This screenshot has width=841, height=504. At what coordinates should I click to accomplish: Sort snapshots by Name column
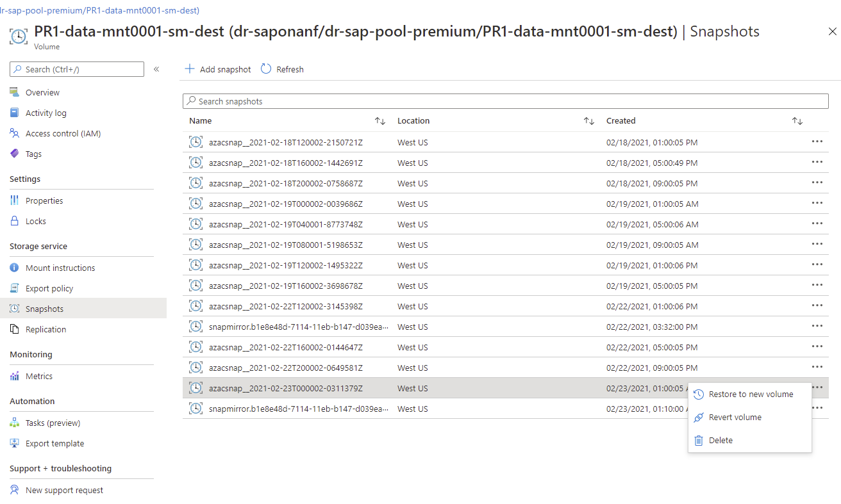tap(380, 121)
